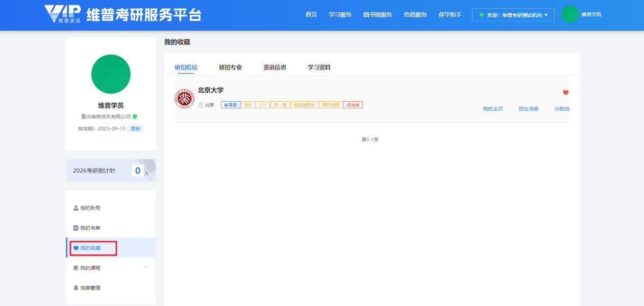Click the green verified shield beside company name
The image size is (644, 306).
(135, 116)
